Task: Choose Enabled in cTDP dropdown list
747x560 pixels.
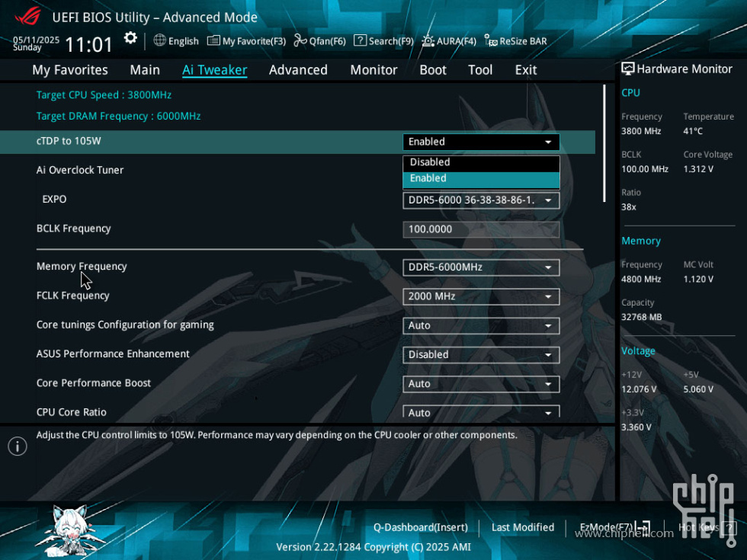Action: [x=481, y=178]
